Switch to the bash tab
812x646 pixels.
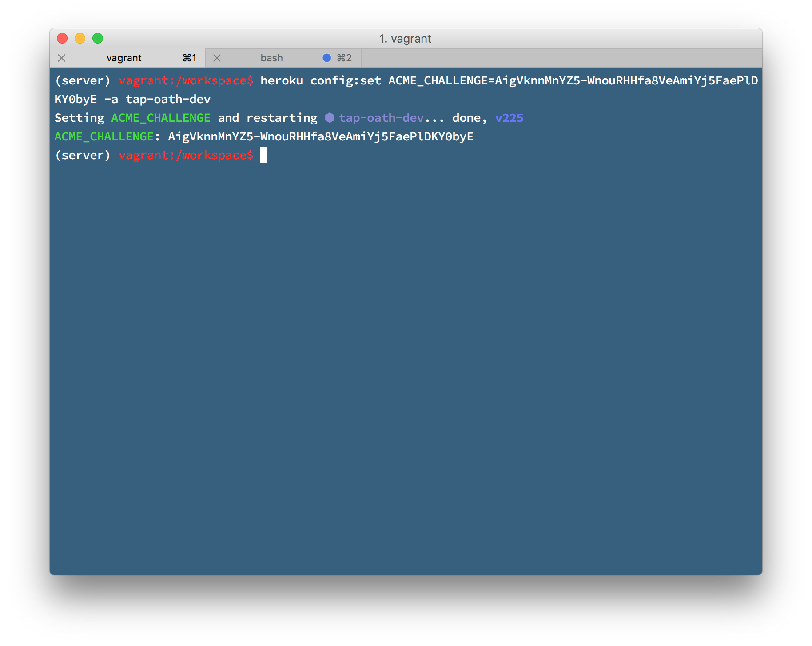point(271,58)
